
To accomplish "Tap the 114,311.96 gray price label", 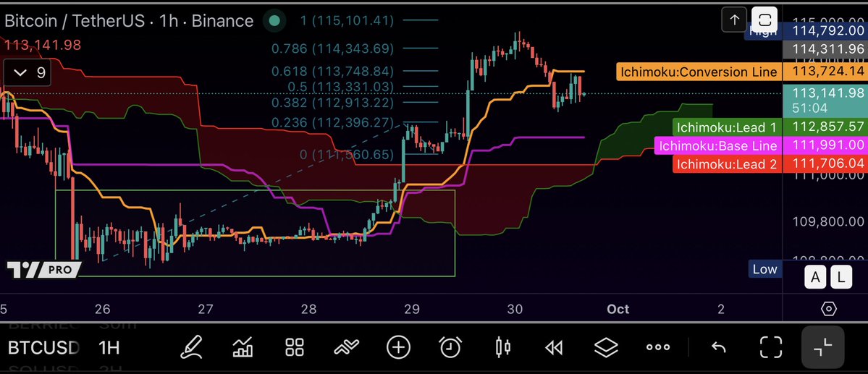I will point(825,49).
